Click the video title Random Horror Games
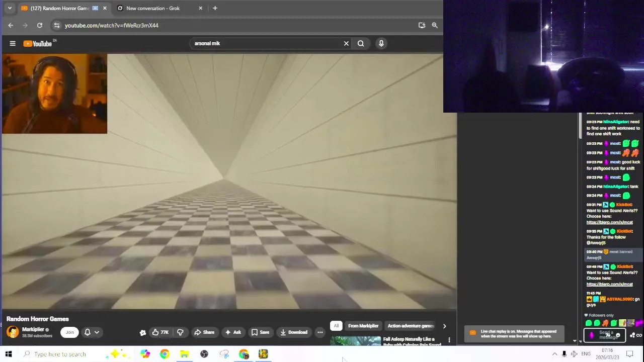The width and height of the screenshot is (644, 362). 38,319
